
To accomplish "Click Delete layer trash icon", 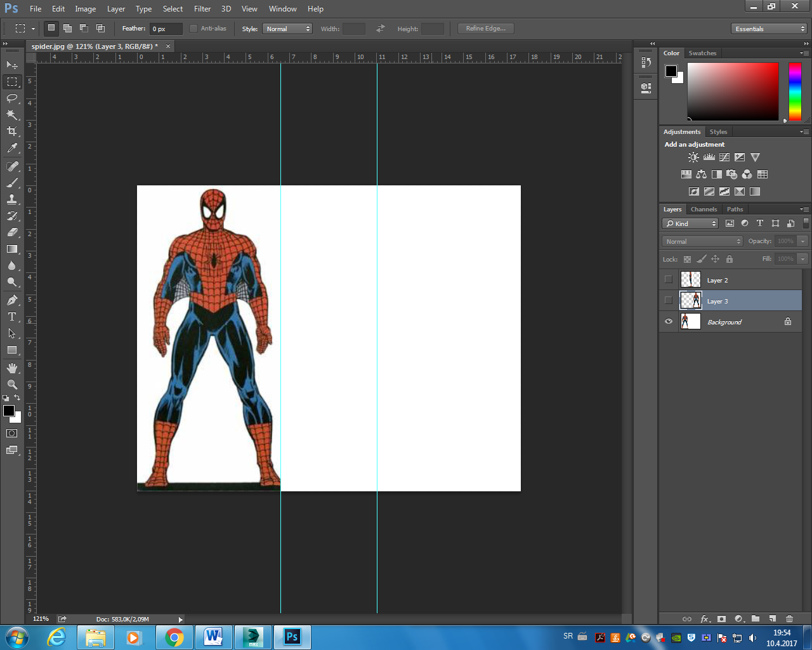I will (x=789, y=619).
